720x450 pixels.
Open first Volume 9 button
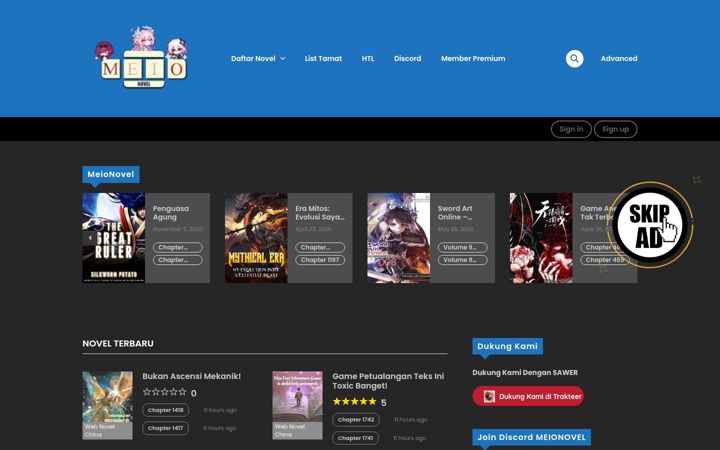tap(462, 248)
